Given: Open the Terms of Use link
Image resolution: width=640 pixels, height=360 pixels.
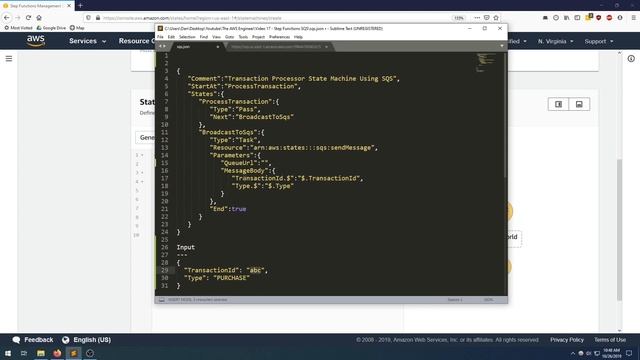Looking at the screenshot, I should [610, 340].
